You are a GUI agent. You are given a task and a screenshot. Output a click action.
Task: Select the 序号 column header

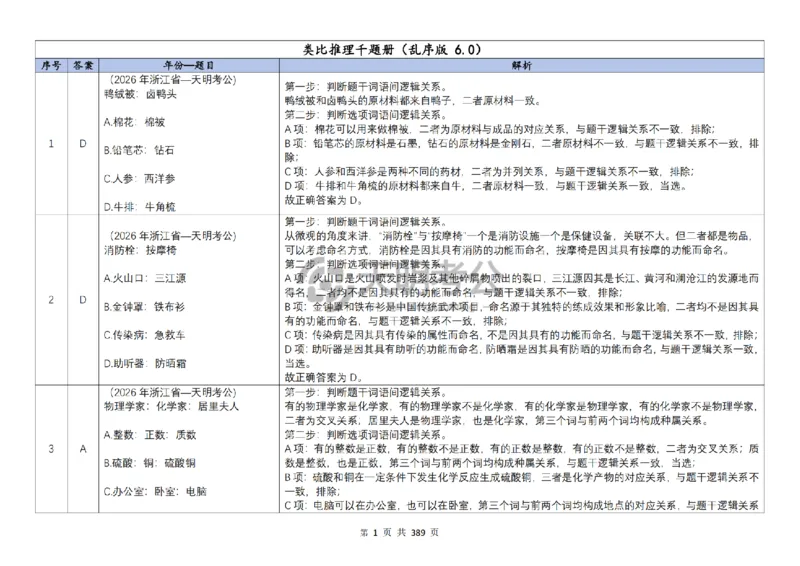51,65
